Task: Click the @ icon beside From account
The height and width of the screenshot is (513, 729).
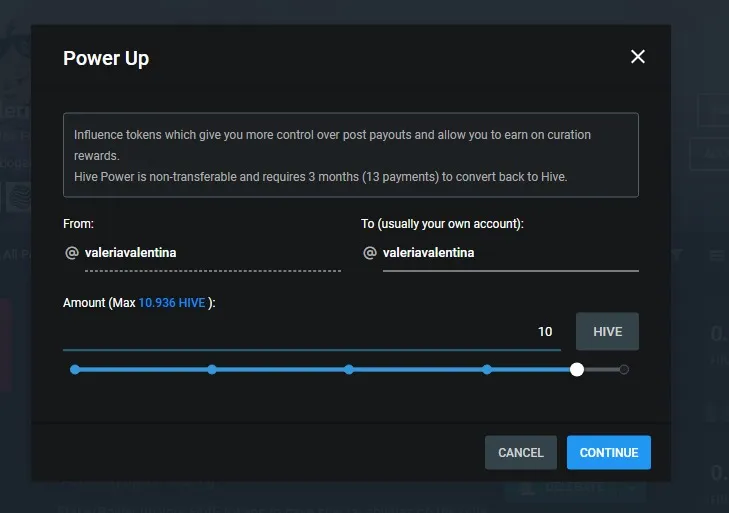Action: [x=72, y=253]
